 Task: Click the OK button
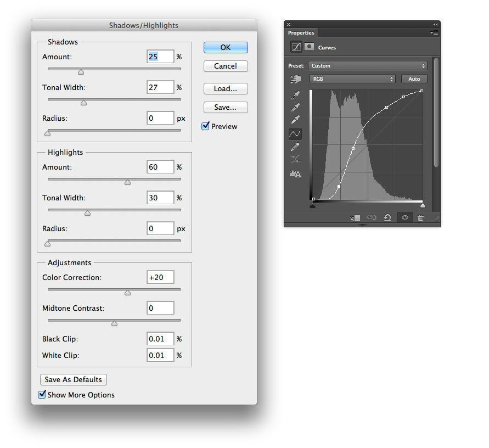(226, 47)
